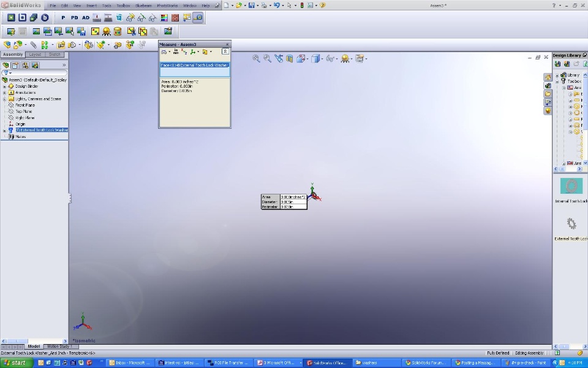
Task: Select the Motion Study 1 tab
Action: point(59,346)
